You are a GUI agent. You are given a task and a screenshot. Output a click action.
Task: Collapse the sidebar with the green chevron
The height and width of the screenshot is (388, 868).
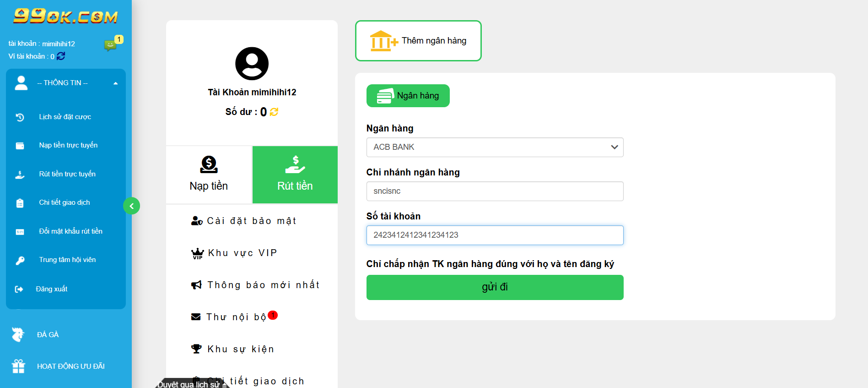(x=132, y=206)
